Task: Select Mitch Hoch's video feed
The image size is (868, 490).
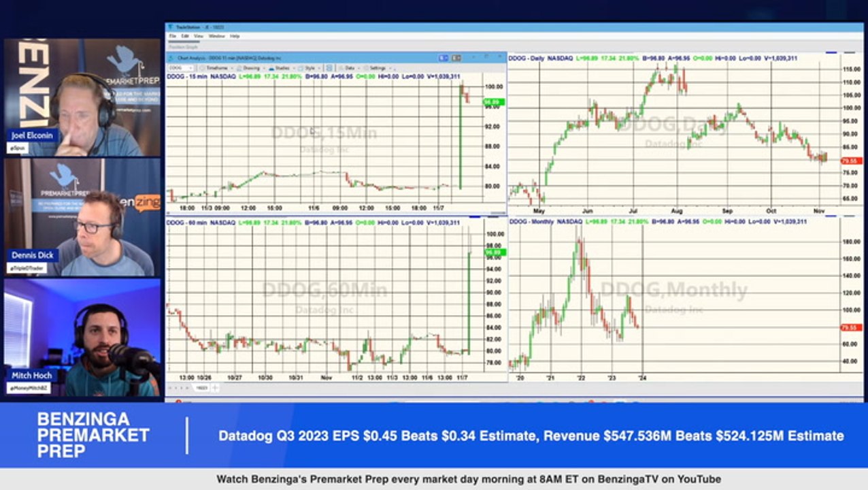Action: 83,338
